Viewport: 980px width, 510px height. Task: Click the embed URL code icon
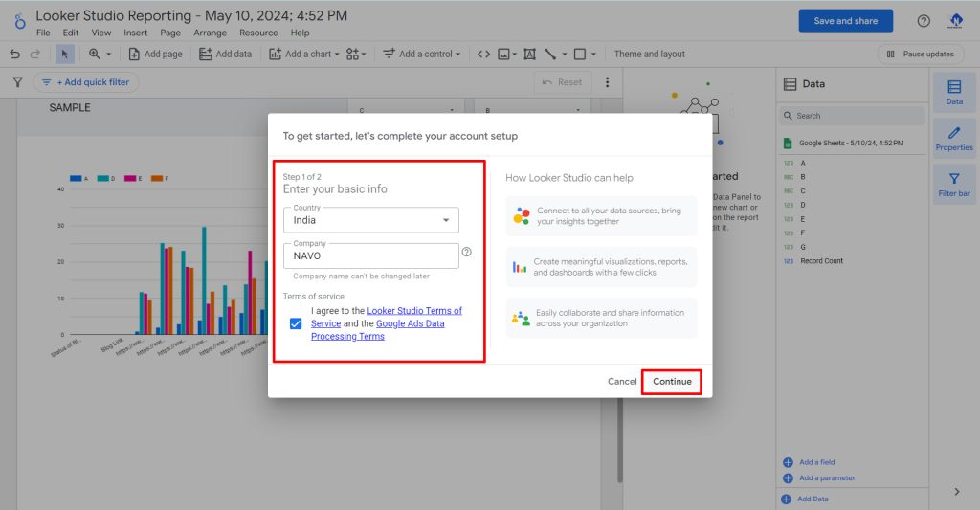coord(483,55)
